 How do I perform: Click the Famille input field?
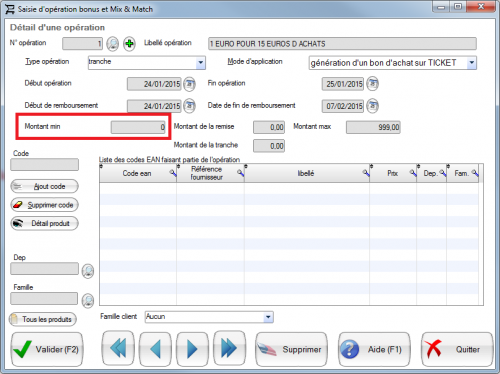[x=44, y=298]
